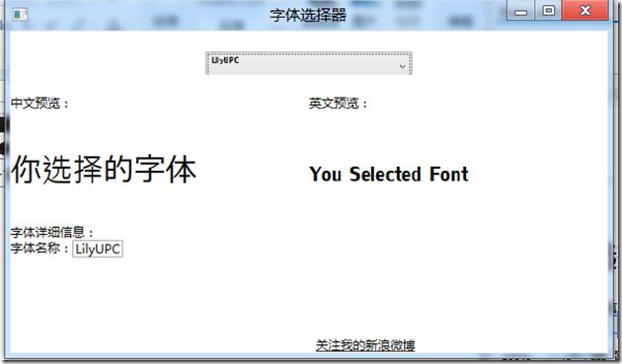
Task: Click the LilyUPC font name field
Action: [x=98, y=249]
